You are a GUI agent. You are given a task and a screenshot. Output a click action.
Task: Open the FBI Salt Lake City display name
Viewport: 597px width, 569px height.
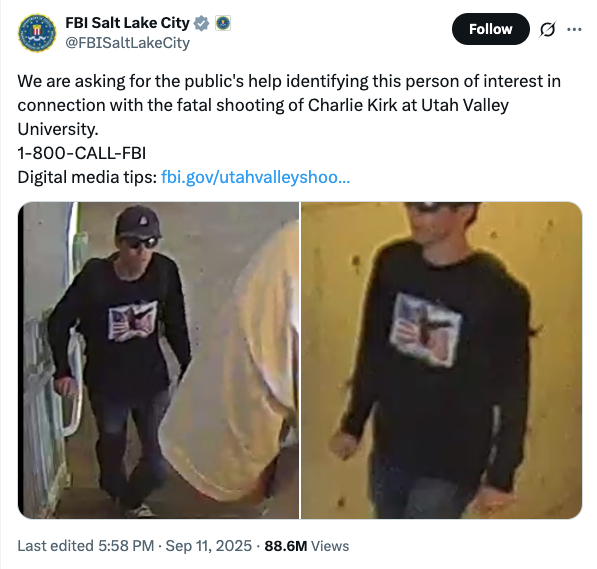[x=127, y=23]
